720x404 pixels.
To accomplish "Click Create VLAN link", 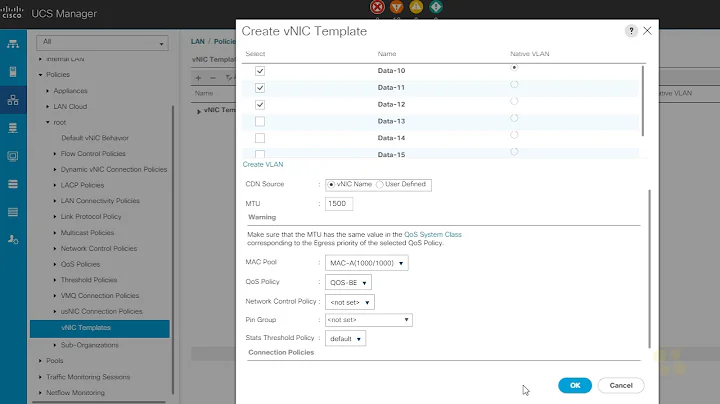I will pos(263,164).
